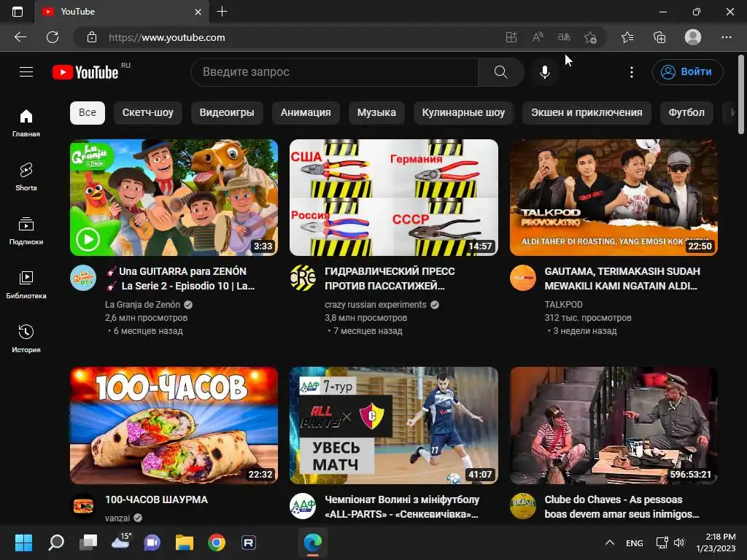Screen dimensions: 747x560
Task: Play the УВЕСЬ МАТЧ futsal thumbnail
Action: [394, 425]
